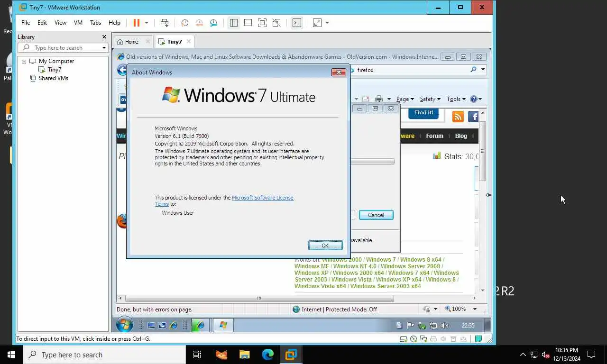Open the IE Safety menu dropdown
The width and height of the screenshot is (607, 364).
click(430, 99)
